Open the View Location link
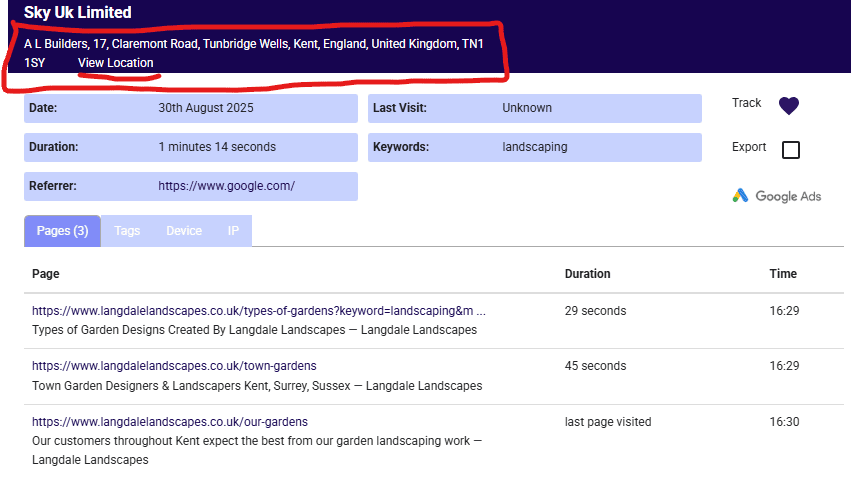This screenshot has height=485, width=851. pyautogui.click(x=116, y=63)
